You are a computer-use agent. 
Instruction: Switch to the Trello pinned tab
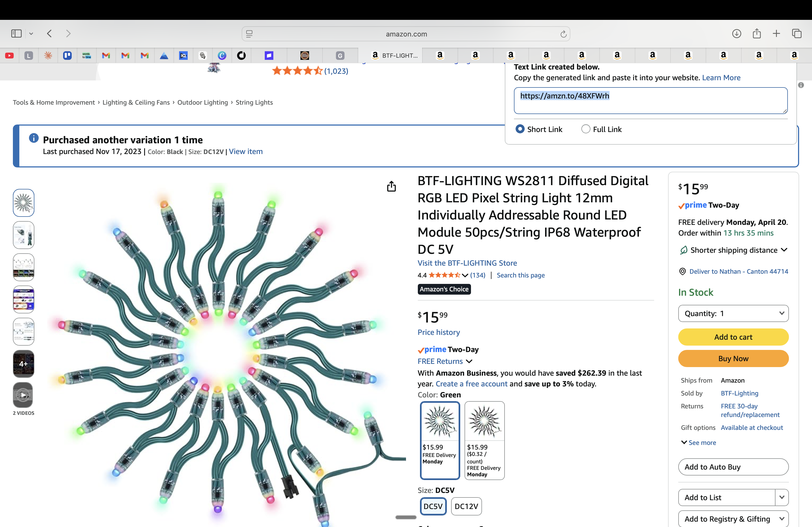click(x=67, y=55)
